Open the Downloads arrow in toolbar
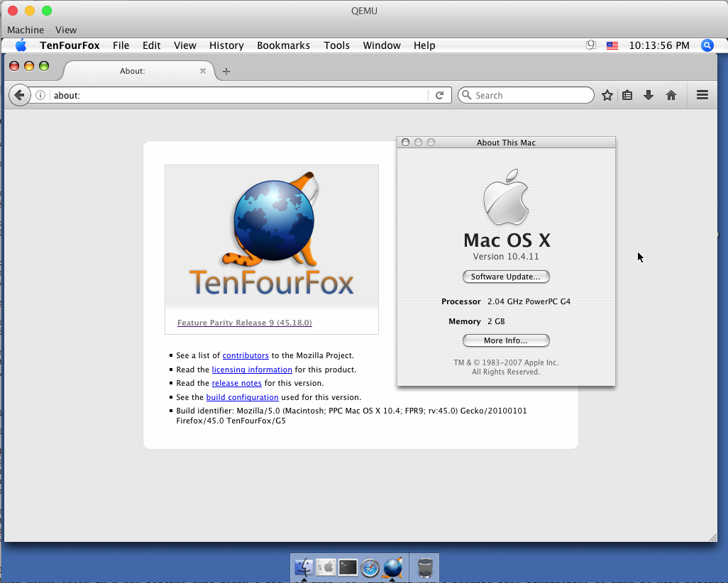This screenshot has height=583, width=728. coord(649,95)
